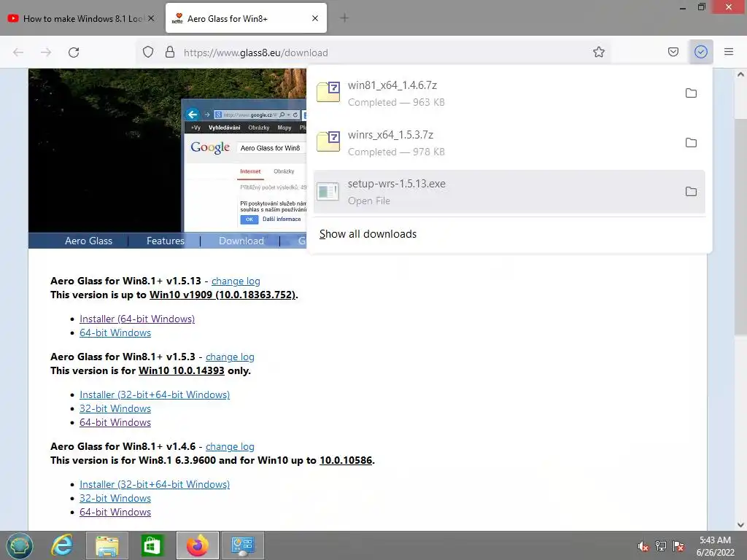This screenshot has height=560, width=747.
Task: Click the page scrollbar up arrow
Action: click(740, 74)
